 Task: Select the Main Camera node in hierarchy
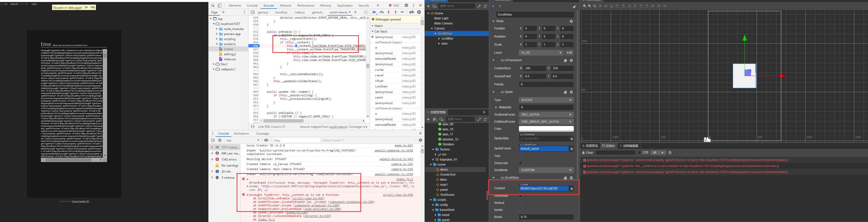coord(443,23)
